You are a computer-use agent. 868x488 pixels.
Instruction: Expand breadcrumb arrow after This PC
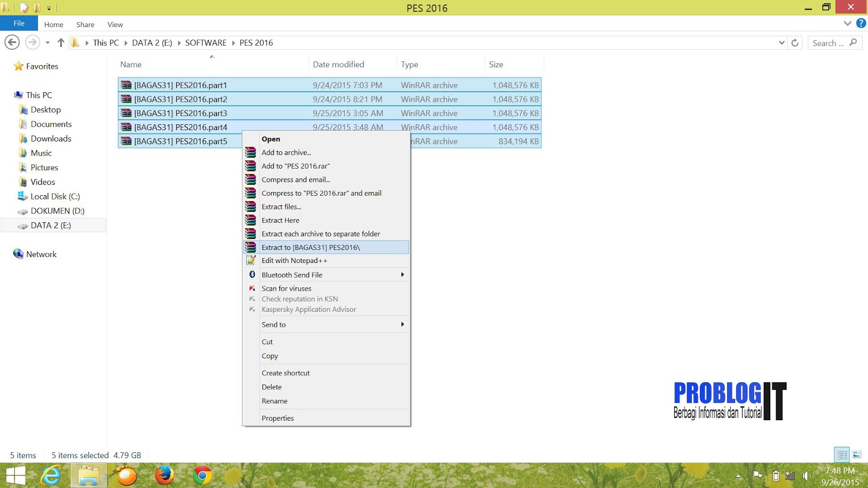[x=126, y=43]
